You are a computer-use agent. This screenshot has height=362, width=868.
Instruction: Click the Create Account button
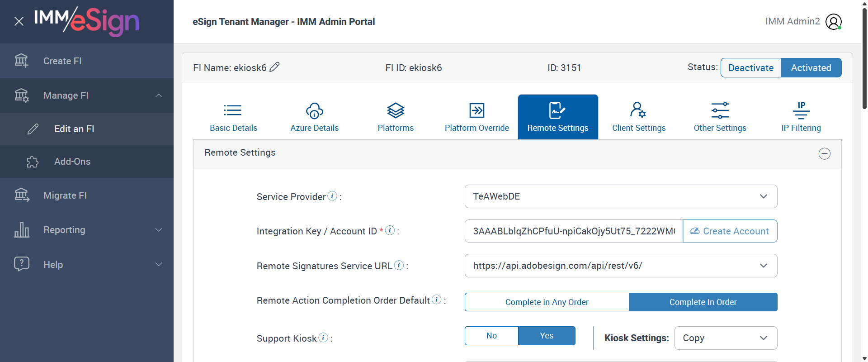click(730, 231)
